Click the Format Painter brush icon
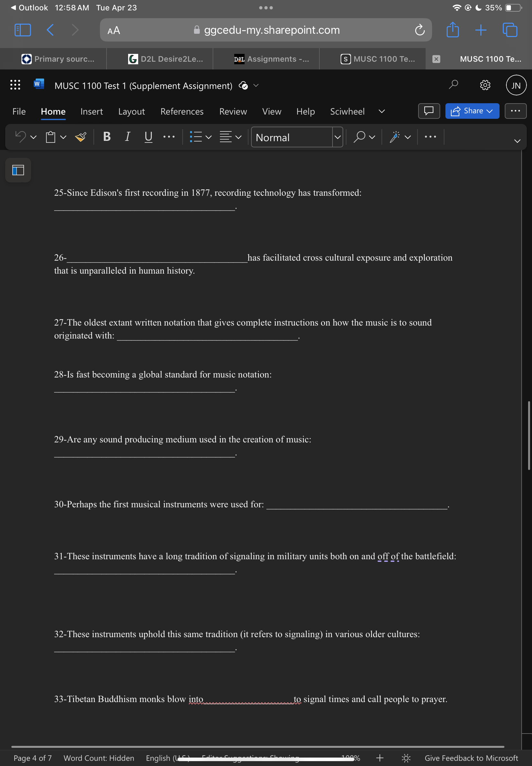532x766 pixels. tap(81, 137)
